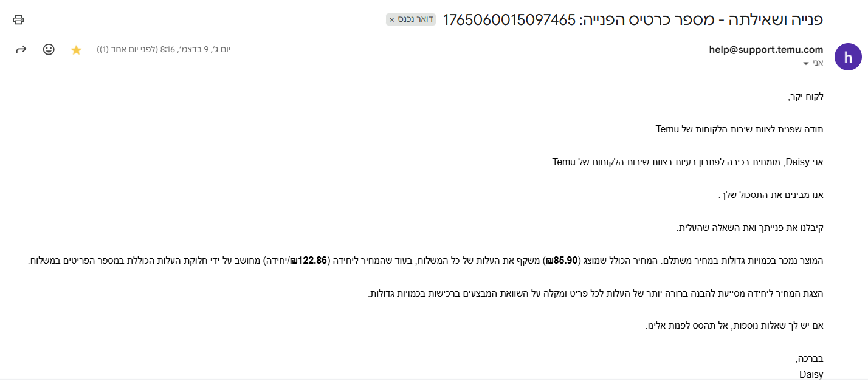Expand recipient details arrow next to 'אני'
The width and height of the screenshot is (868, 384).
click(806, 63)
